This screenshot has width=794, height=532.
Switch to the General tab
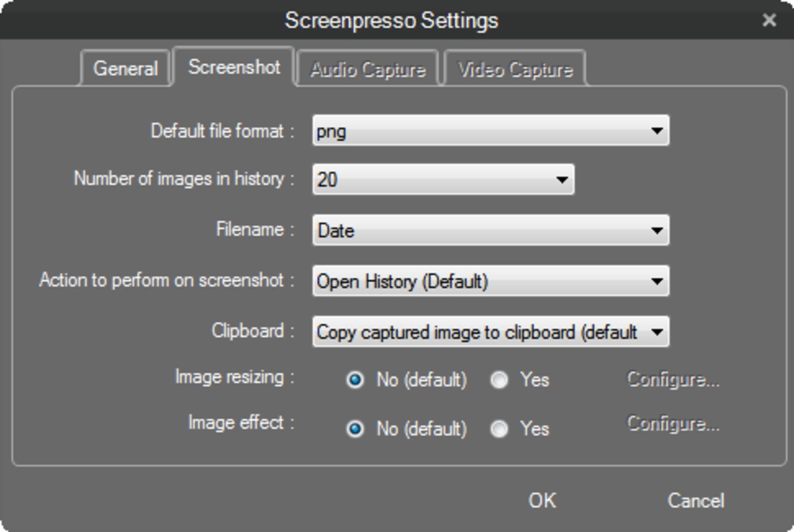[x=125, y=68]
